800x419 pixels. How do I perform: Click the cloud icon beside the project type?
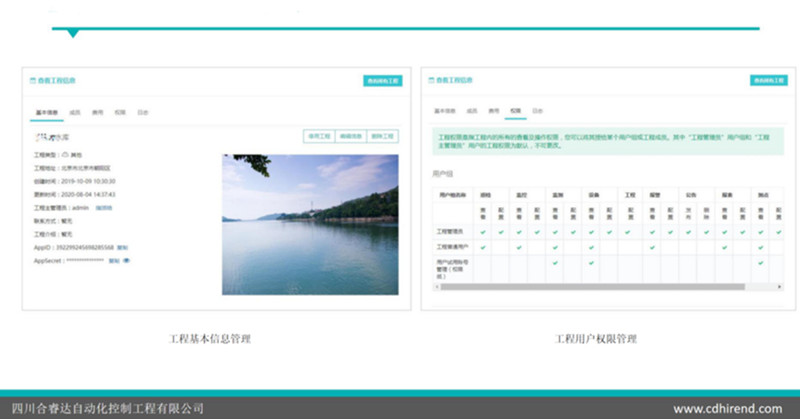pyautogui.click(x=66, y=156)
